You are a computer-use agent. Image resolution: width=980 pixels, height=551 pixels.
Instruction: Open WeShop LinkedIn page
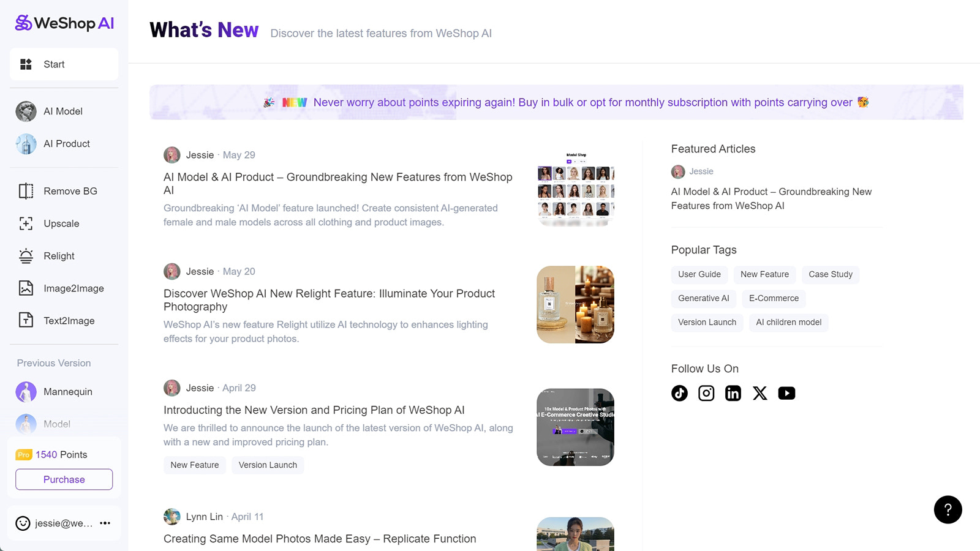(x=733, y=393)
